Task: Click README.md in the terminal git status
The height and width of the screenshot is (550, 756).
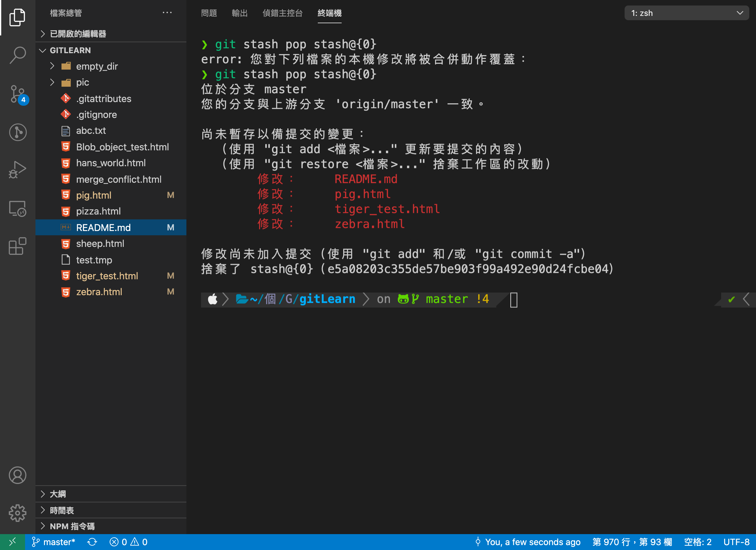Action: 366,179
